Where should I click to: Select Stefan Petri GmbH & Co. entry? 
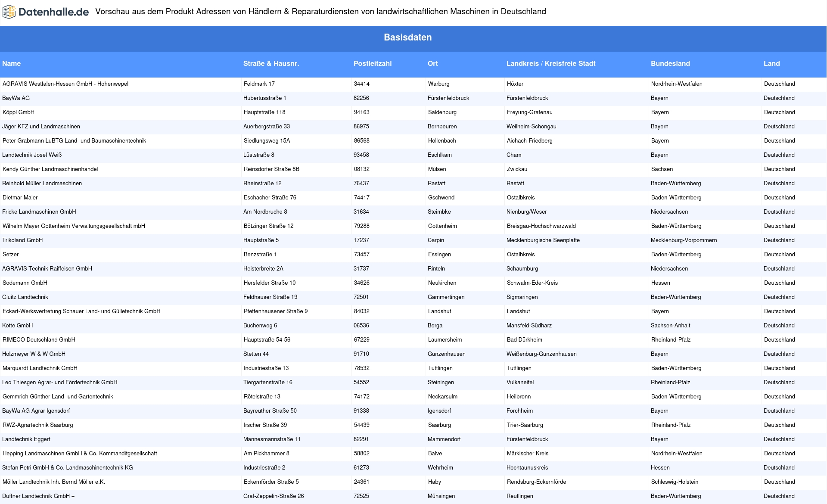pos(68,468)
